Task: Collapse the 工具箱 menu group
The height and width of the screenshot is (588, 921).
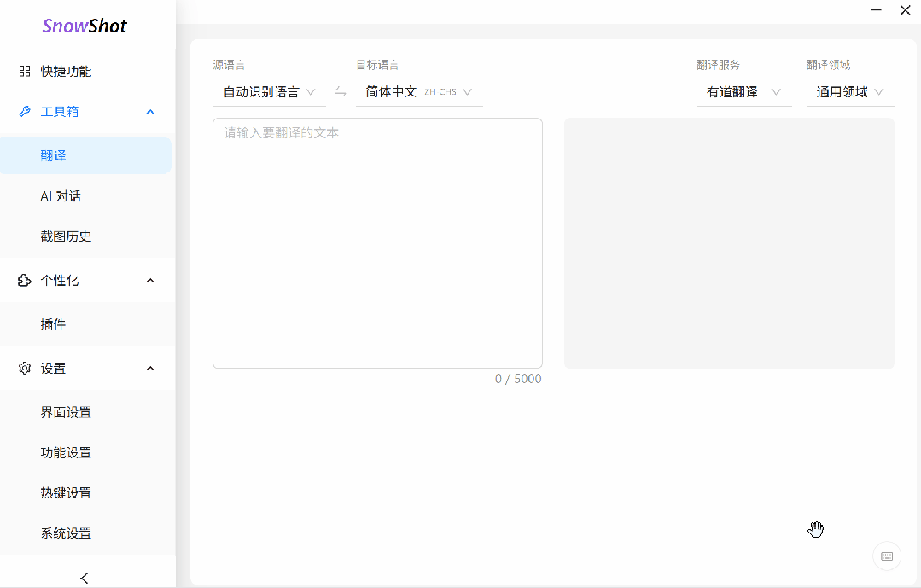Action: point(150,112)
